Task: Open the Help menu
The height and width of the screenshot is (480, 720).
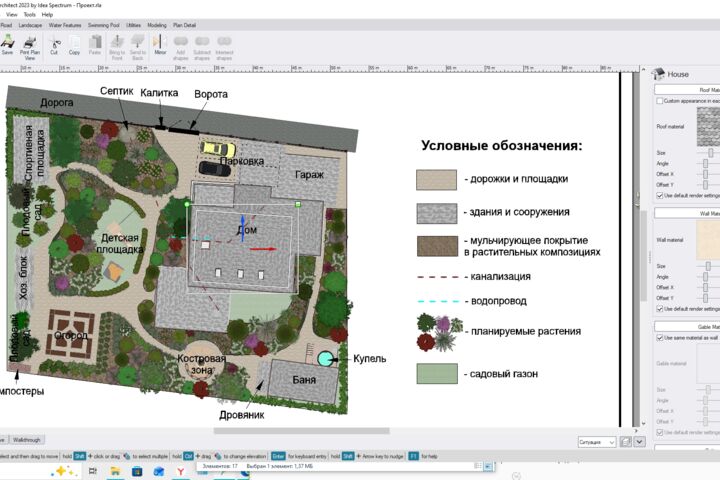Action: point(47,15)
